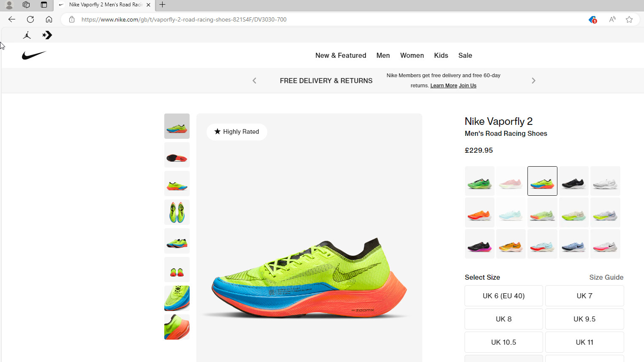Viewport: 644px width, 362px height.
Task: Select the black shoe with pink sole swatch
Action: (480, 244)
